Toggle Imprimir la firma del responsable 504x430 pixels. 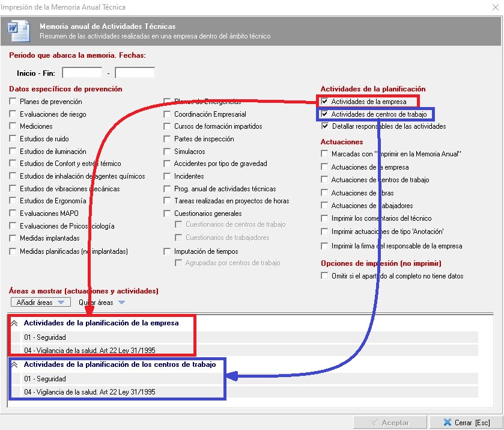[x=324, y=246]
